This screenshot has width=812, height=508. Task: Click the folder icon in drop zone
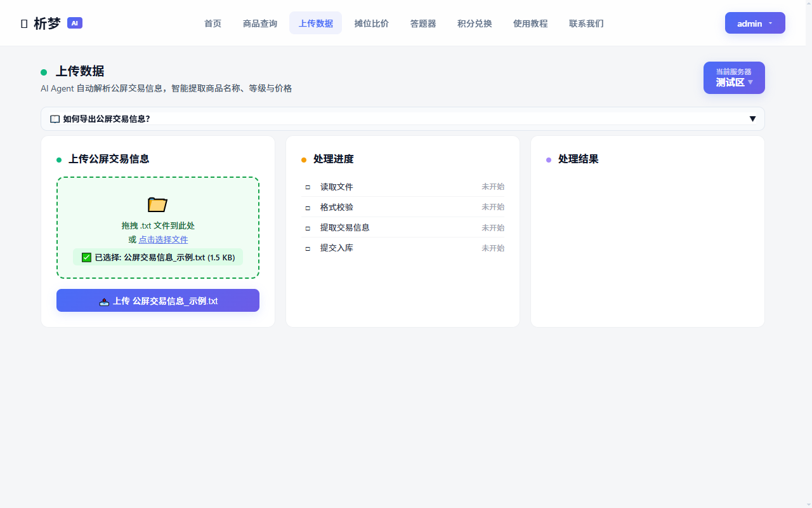click(x=157, y=204)
